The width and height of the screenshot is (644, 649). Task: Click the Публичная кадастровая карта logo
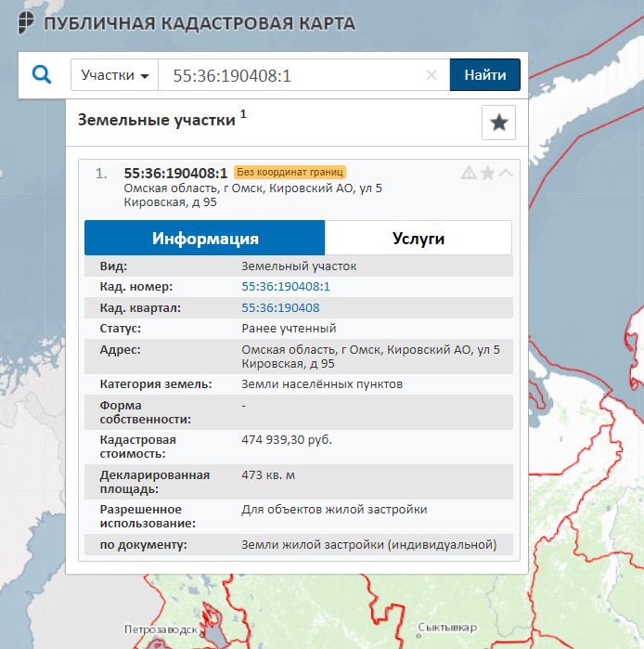[186, 23]
